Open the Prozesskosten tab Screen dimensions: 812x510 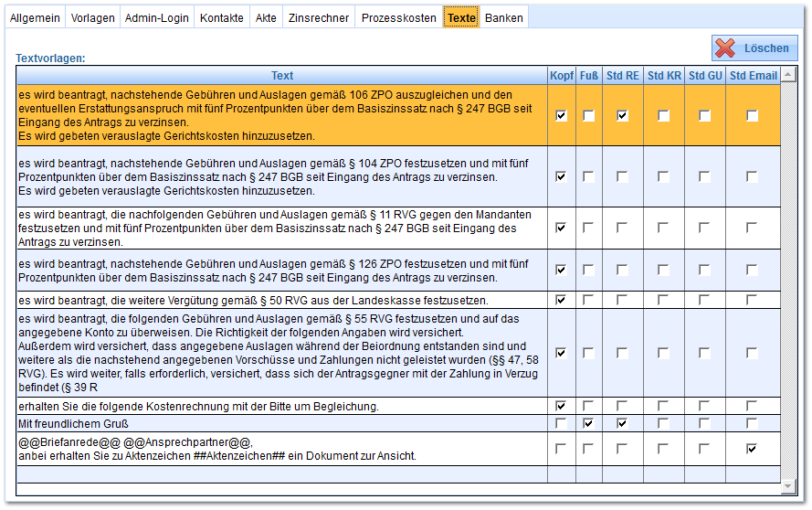pyautogui.click(x=399, y=17)
